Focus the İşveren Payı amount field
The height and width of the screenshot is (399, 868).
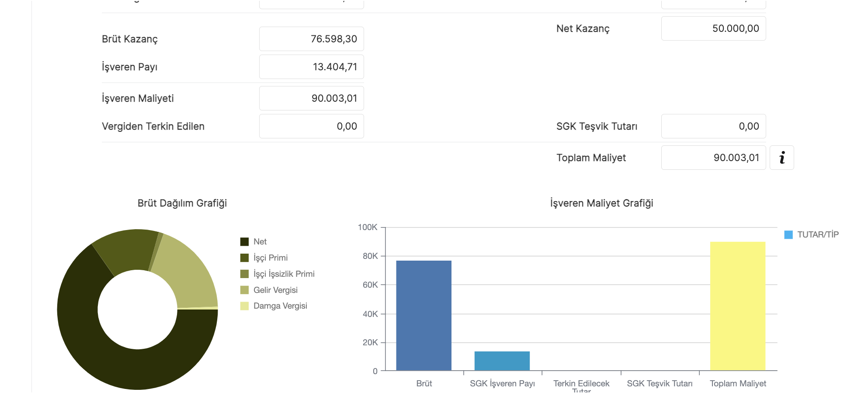tap(312, 67)
